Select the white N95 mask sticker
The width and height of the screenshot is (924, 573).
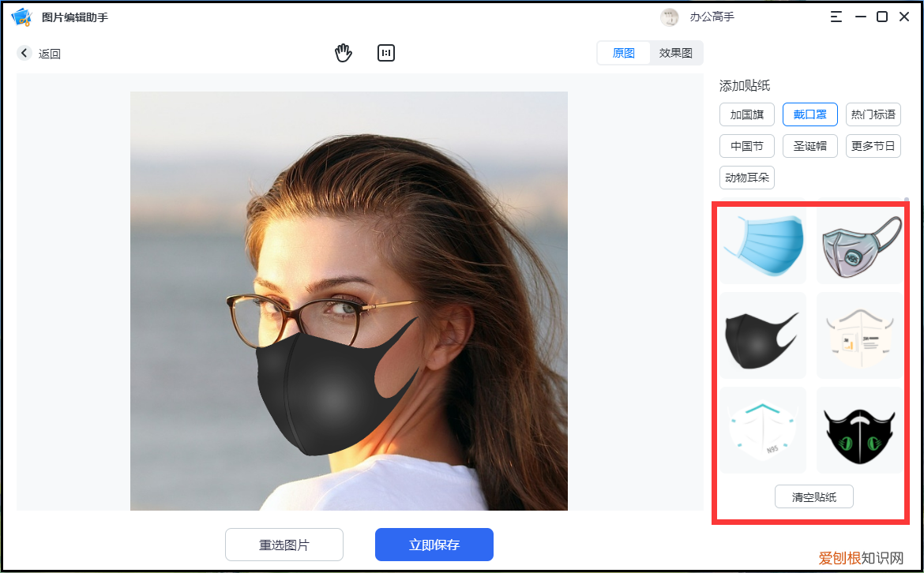[x=762, y=429]
